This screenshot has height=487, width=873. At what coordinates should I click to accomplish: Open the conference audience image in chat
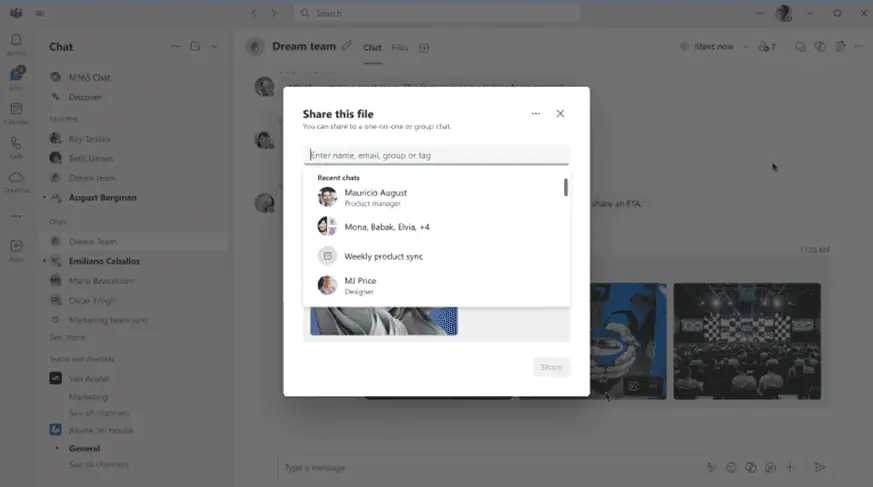click(x=747, y=341)
